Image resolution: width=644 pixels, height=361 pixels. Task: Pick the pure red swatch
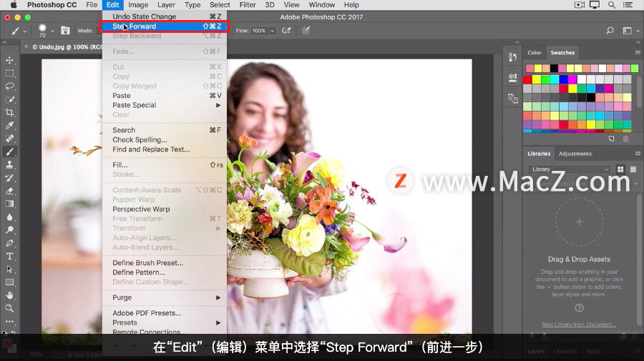point(528,79)
